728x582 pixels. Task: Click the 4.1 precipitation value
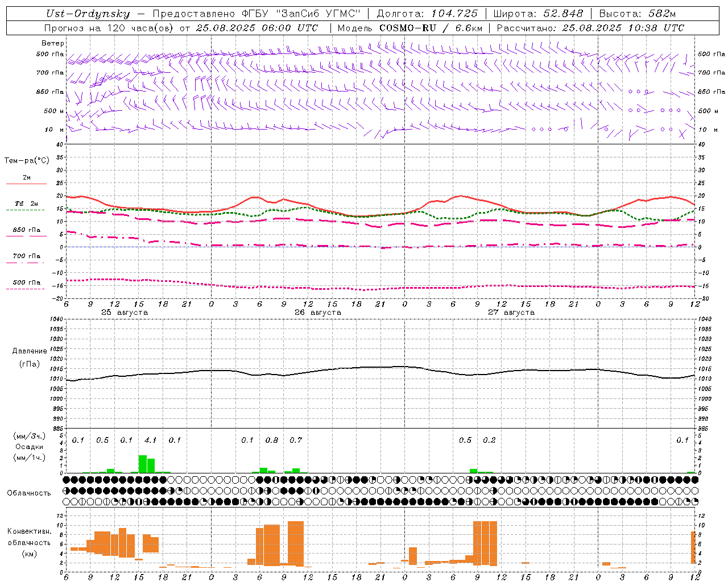click(151, 440)
